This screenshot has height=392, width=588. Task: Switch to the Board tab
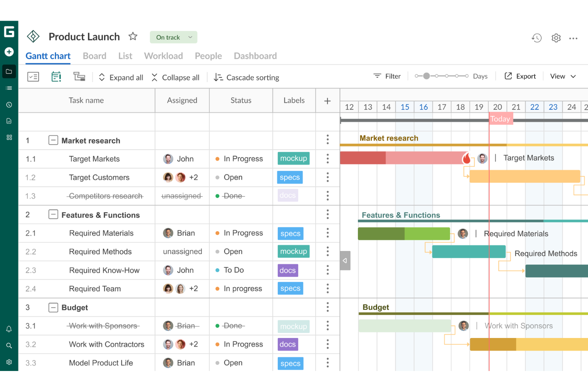95,56
